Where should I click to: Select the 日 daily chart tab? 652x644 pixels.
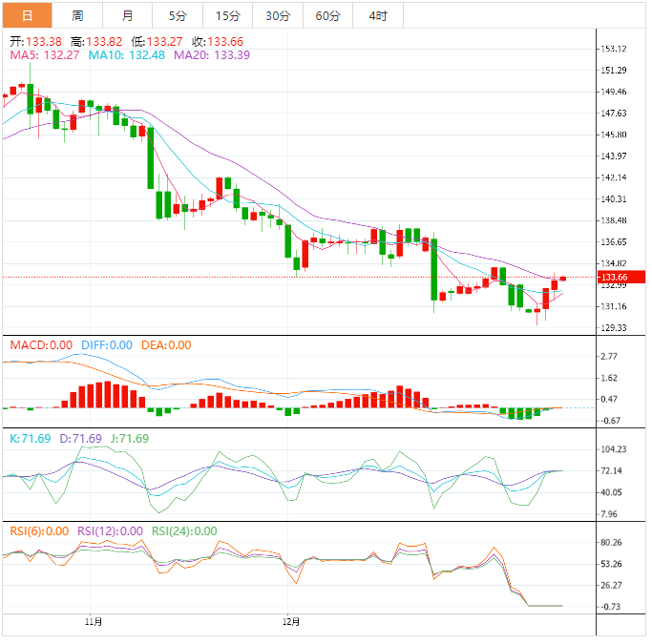click(x=28, y=15)
